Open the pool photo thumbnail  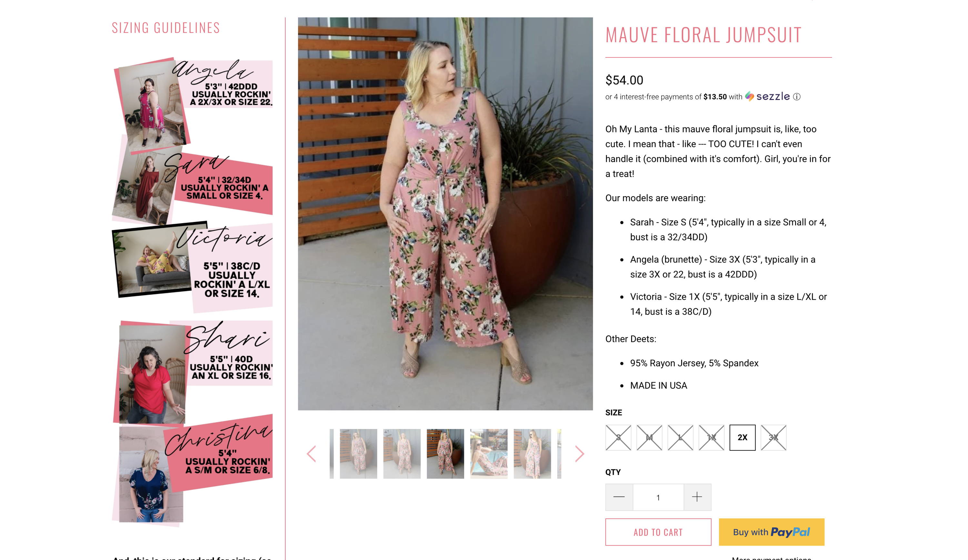(489, 454)
